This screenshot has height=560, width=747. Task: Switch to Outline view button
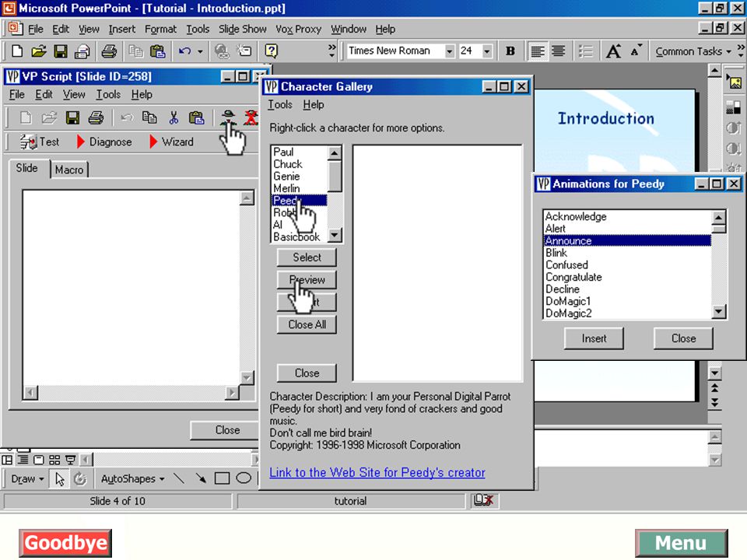point(23,460)
